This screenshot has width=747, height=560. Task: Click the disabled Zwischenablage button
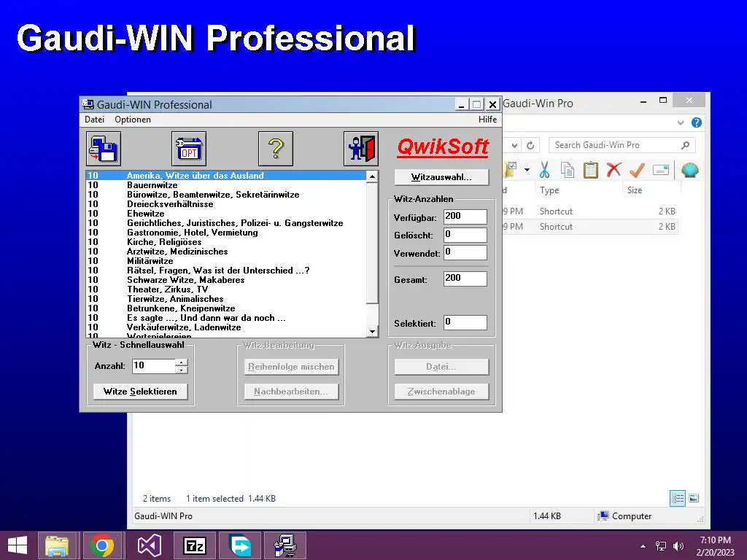coord(441,392)
